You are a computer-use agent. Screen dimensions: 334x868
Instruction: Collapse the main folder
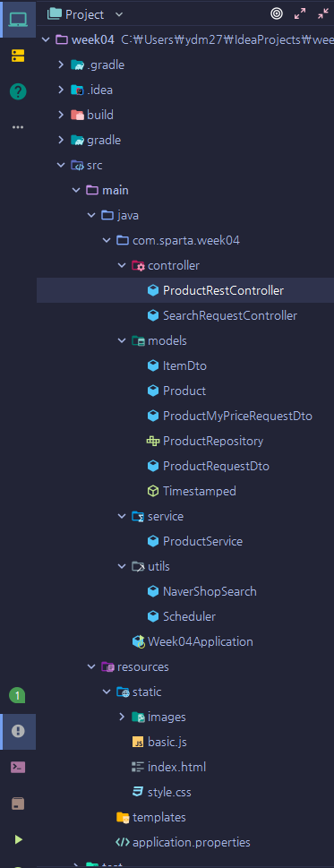click(x=76, y=191)
